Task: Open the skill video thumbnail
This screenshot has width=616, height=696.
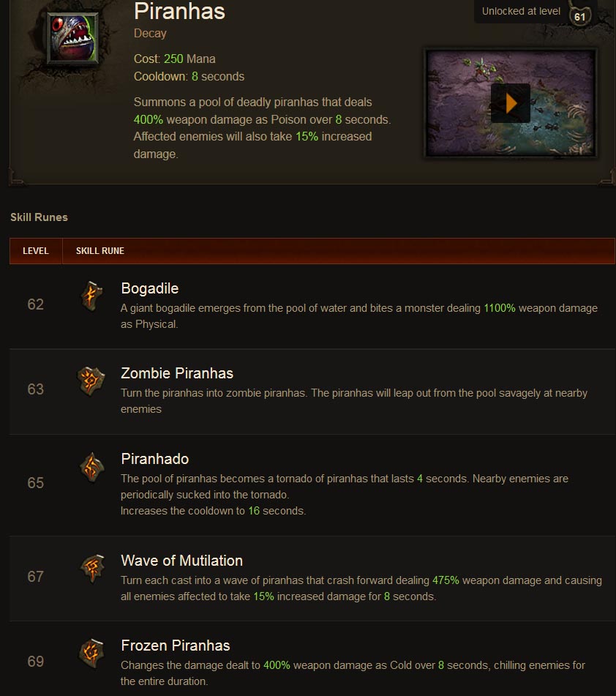Action: [x=511, y=103]
